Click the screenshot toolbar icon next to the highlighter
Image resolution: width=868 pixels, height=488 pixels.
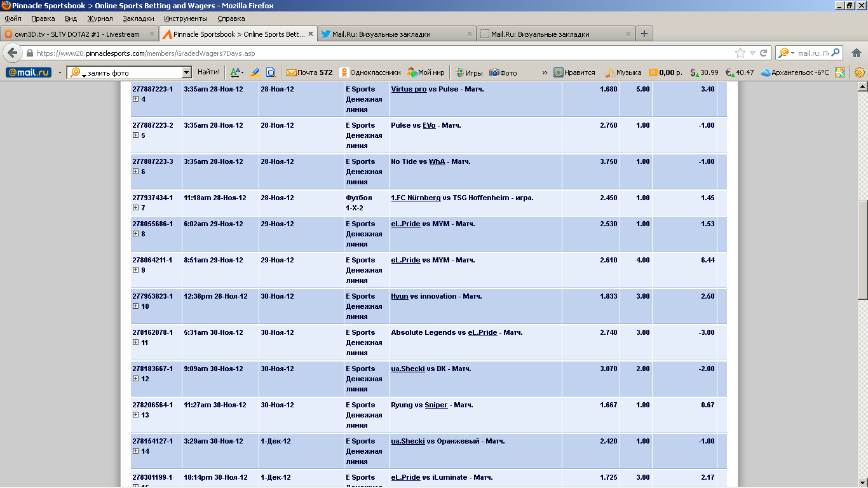click(x=271, y=72)
